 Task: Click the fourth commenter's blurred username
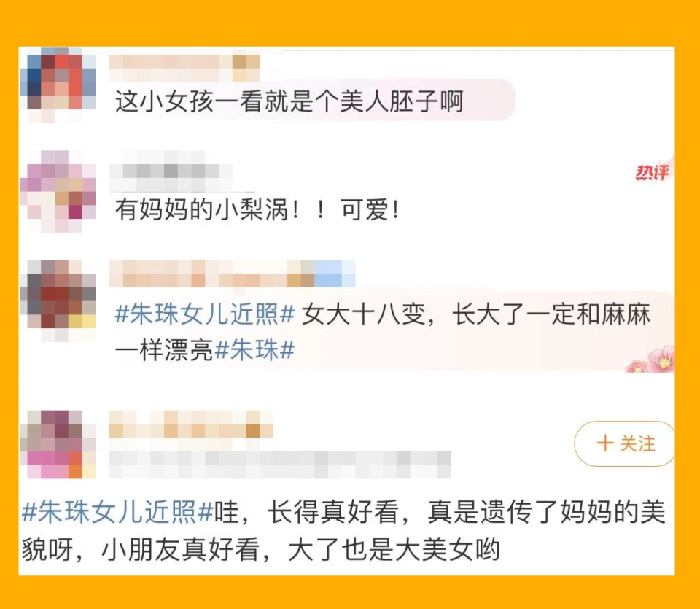point(191,424)
